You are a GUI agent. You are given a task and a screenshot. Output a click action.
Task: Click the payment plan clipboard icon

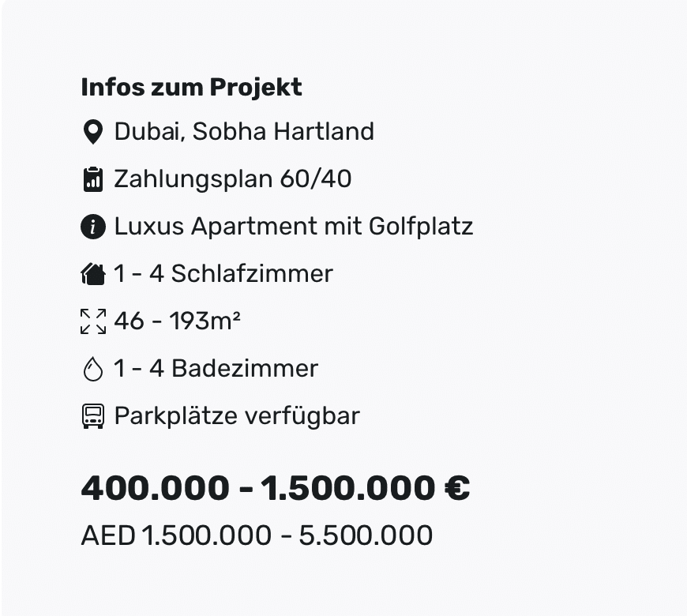click(93, 179)
